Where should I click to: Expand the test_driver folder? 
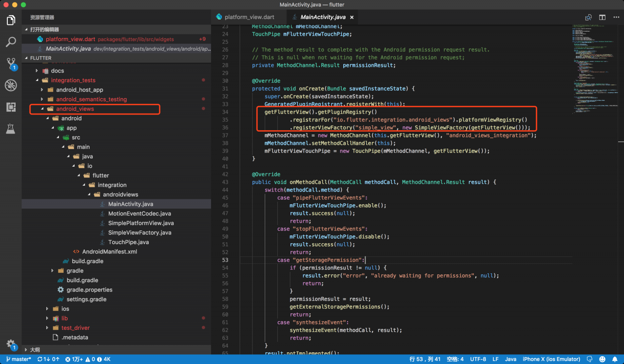[75, 327]
